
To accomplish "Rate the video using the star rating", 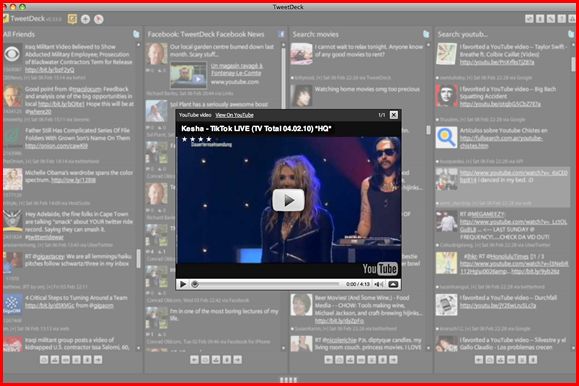I will (x=197, y=139).
